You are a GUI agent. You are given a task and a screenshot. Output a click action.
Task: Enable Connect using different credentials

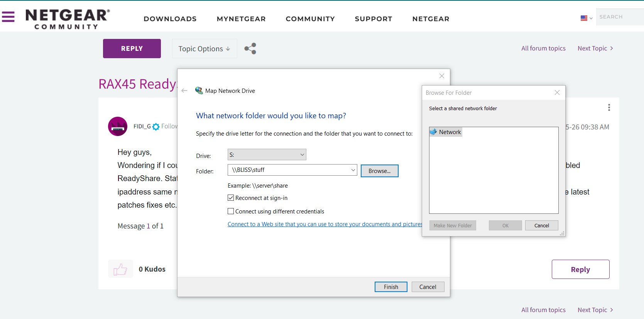point(231,212)
